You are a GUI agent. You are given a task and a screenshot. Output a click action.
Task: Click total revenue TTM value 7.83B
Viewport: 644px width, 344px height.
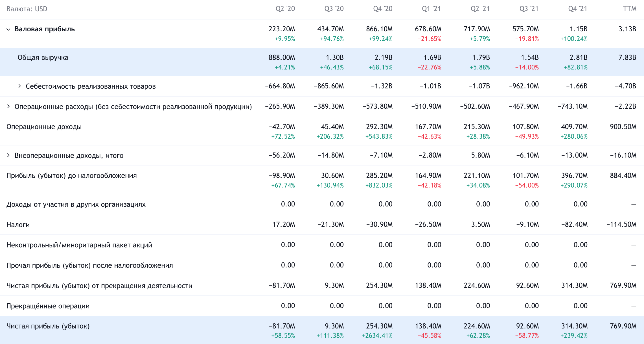tap(627, 58)
